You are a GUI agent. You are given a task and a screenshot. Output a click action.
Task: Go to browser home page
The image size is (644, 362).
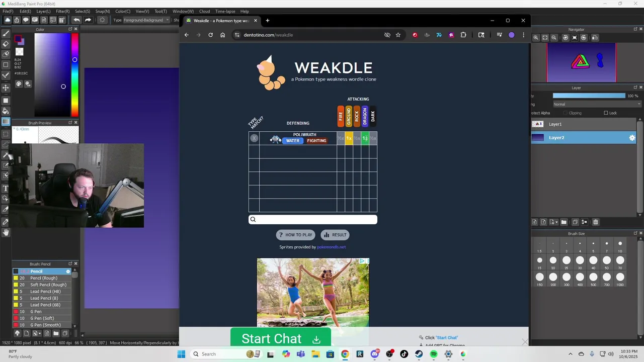[222, 35]
